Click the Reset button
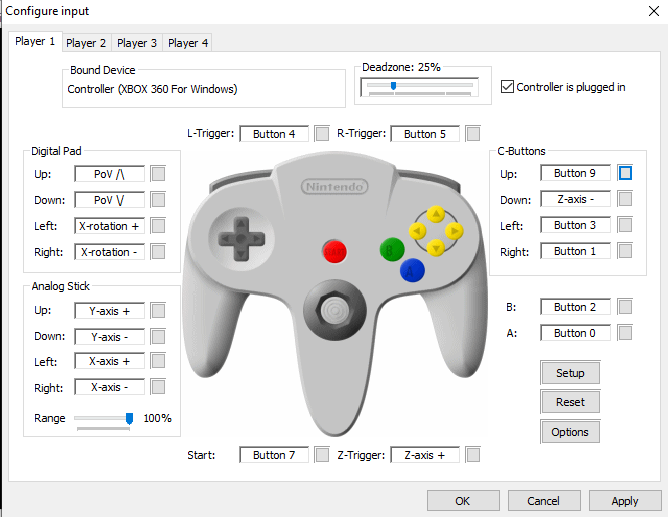Screen dimensions: 668x517 570,402
